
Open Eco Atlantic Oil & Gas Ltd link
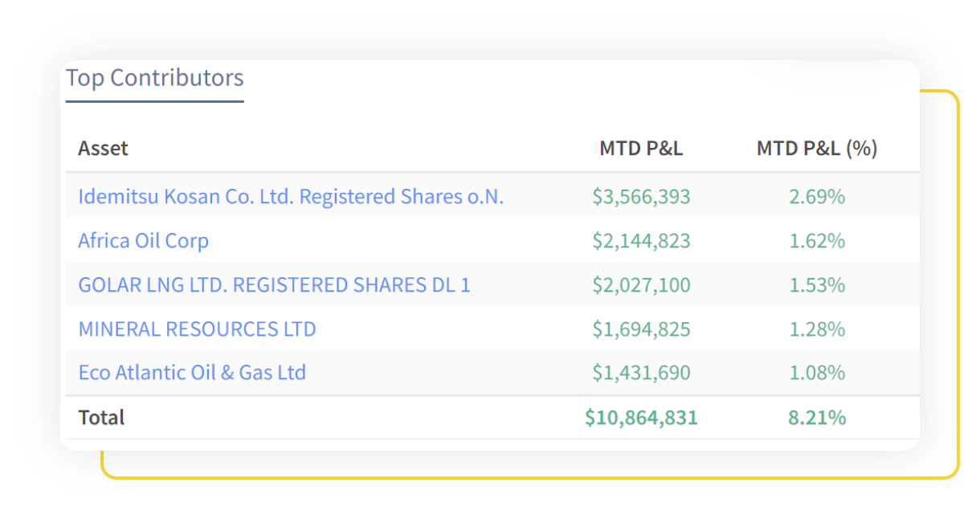[192, 373]
